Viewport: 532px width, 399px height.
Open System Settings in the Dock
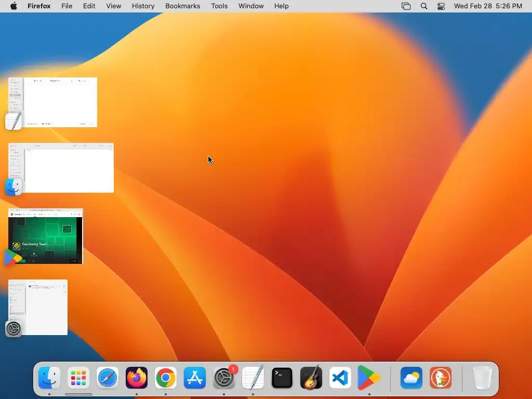pos(224,378)
